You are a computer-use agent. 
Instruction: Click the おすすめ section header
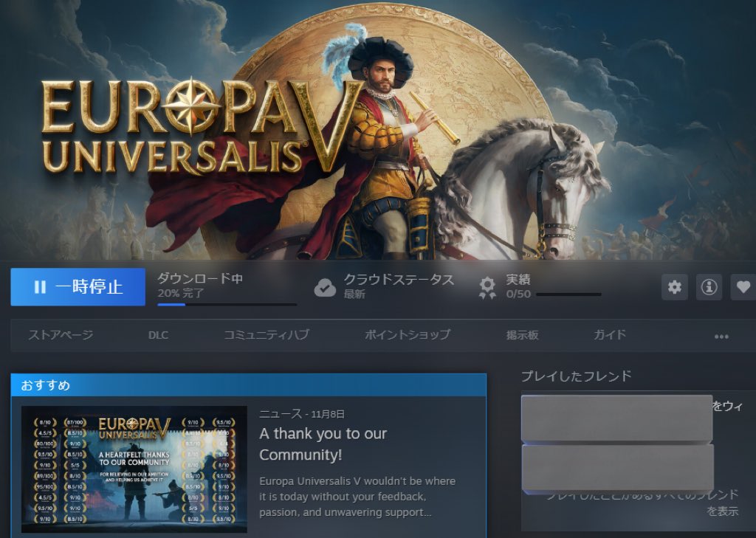248,385
